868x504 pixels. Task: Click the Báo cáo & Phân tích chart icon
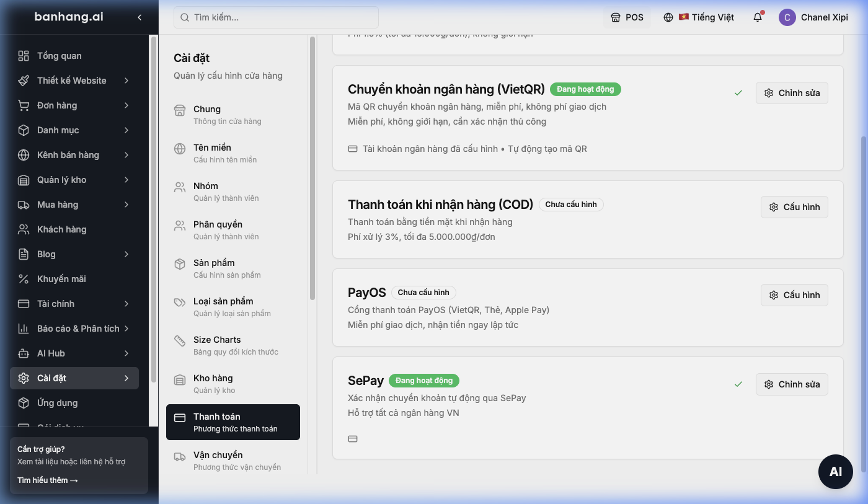[24, 329]
